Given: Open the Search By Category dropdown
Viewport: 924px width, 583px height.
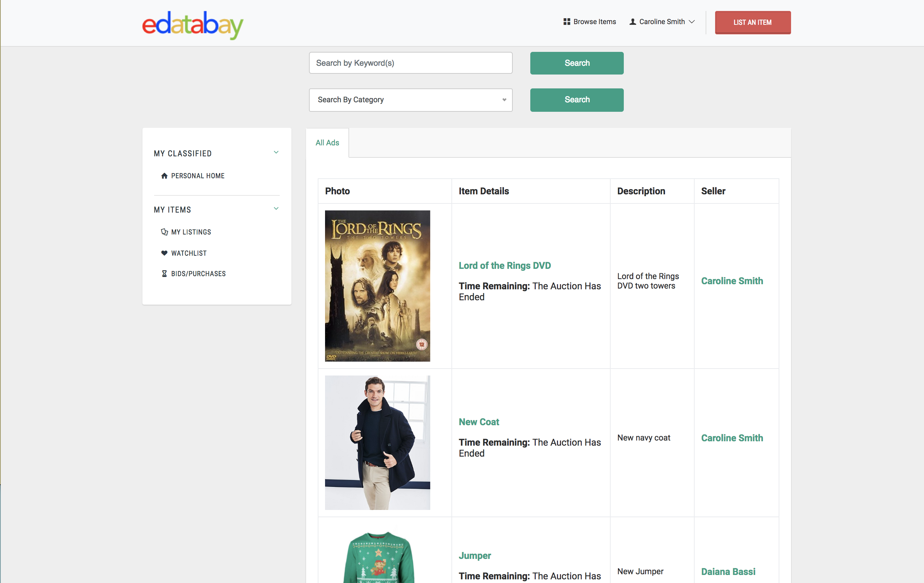Looking at the screenshot, I should click(410, 100).
